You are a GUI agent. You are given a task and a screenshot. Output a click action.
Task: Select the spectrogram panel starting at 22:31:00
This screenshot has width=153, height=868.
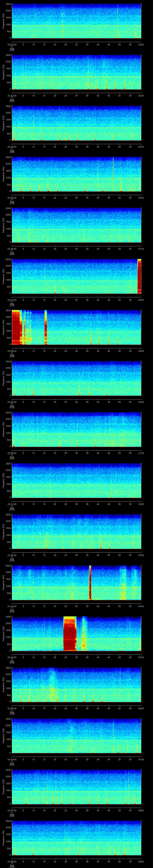[76, 481]
